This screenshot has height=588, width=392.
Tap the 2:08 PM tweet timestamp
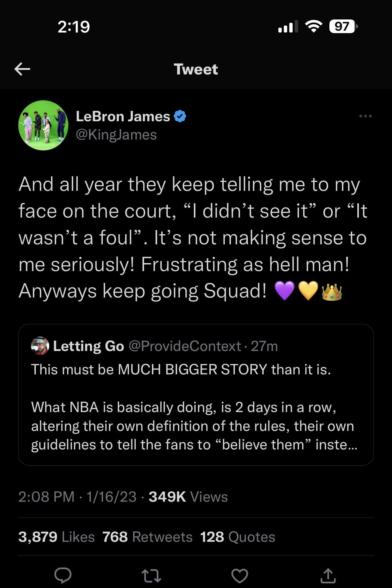click(x=46, y=497)
